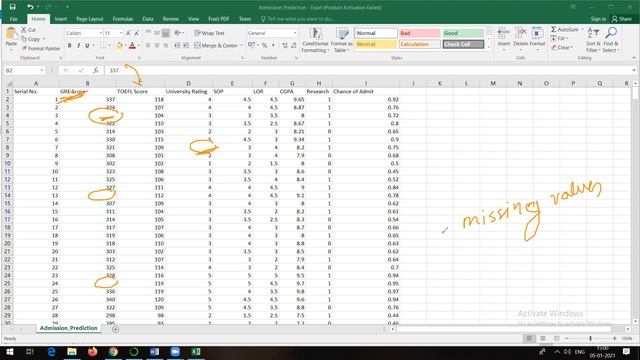Switch to Normal view in status bar
Screen dimensions: 640x360
(529, 338)
